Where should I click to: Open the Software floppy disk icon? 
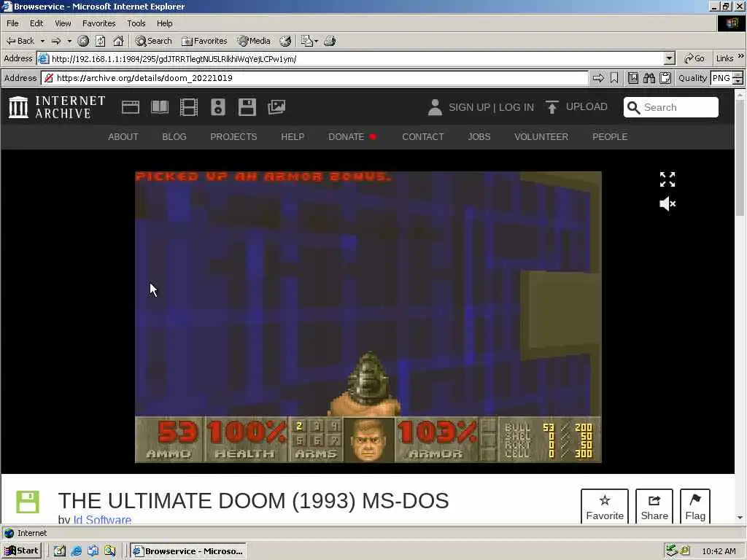tap(247, 107)
